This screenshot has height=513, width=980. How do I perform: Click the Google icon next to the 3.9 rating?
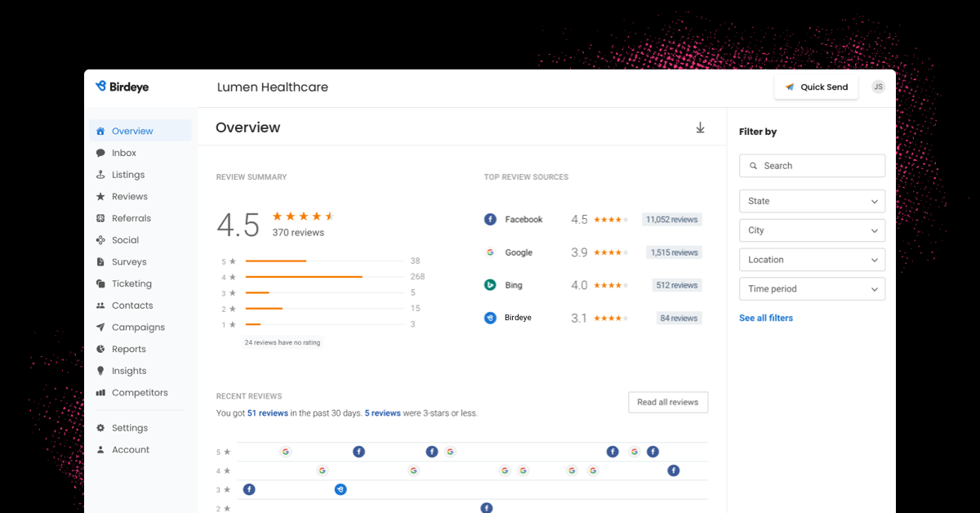(490, 252)
